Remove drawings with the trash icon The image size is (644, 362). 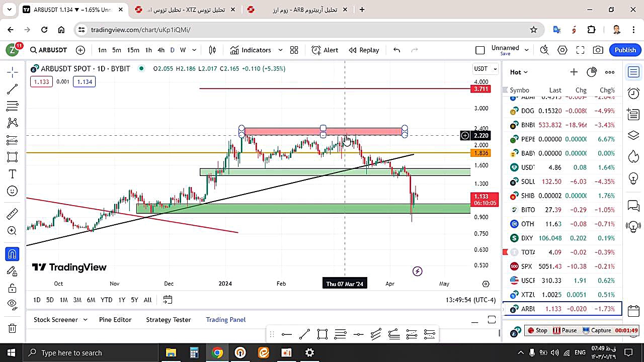[13, 328]
